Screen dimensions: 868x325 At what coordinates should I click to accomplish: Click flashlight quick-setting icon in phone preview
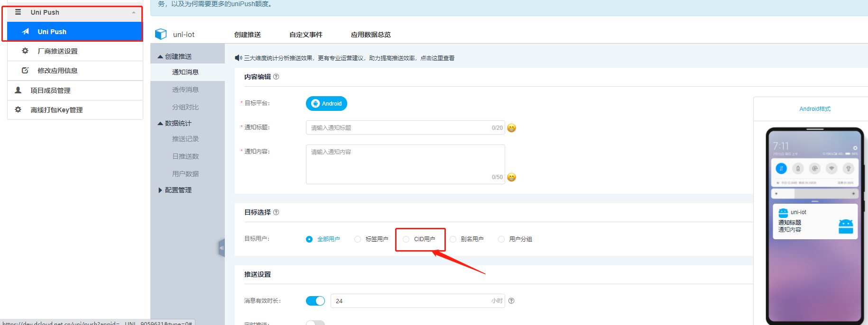849,168
